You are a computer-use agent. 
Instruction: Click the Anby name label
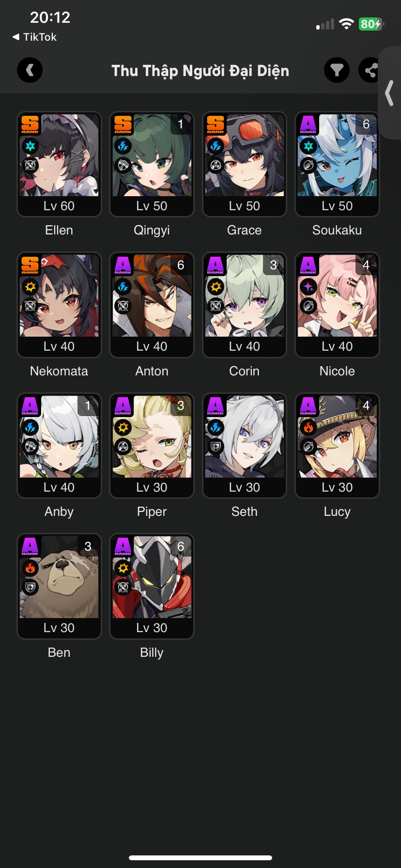pos(59,511)
